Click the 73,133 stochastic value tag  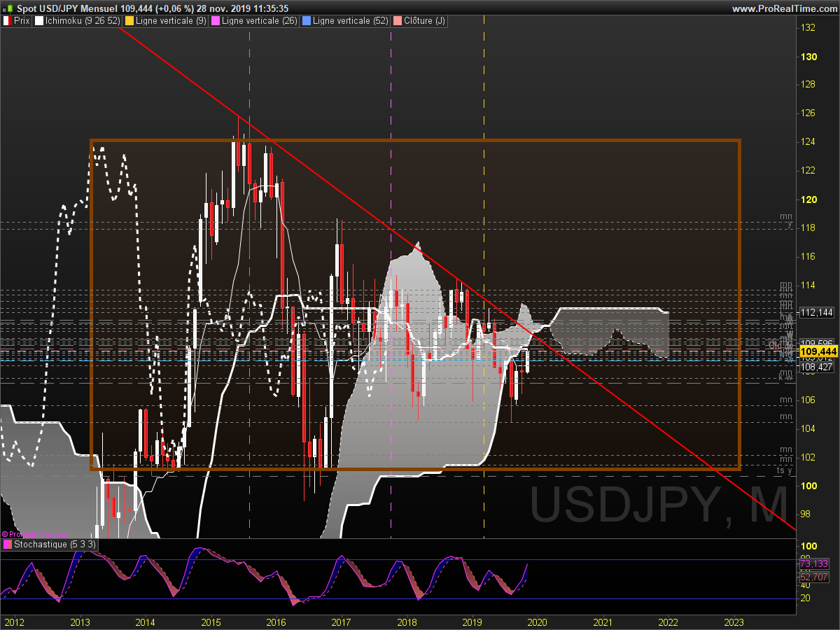(x=813, y=563)
